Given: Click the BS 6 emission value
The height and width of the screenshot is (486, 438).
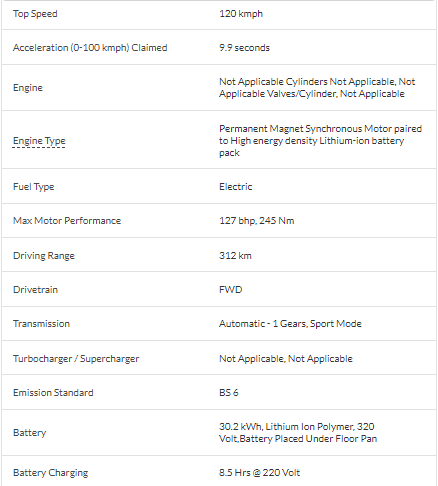Looking at the screenshot, I should click(x=228, y=393).
